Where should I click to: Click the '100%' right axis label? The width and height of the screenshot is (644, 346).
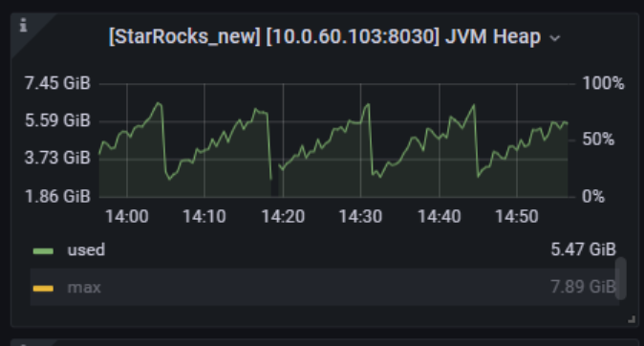[x=603, y=83]
